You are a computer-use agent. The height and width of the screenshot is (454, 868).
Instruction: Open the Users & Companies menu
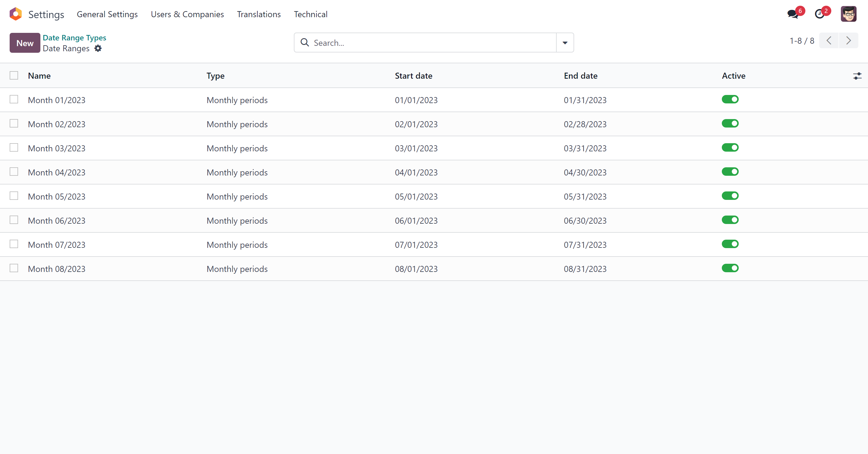click(x=187, y=14)
